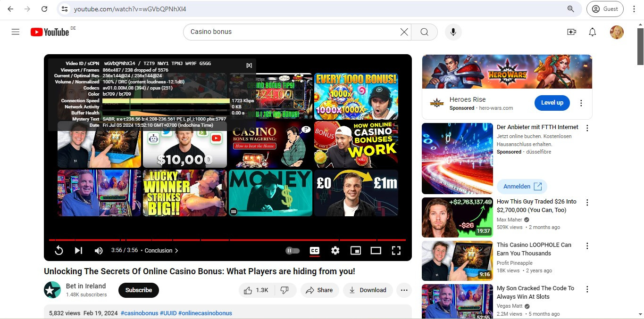Open 'My Son Cracked The Code' title

point(535,293)
